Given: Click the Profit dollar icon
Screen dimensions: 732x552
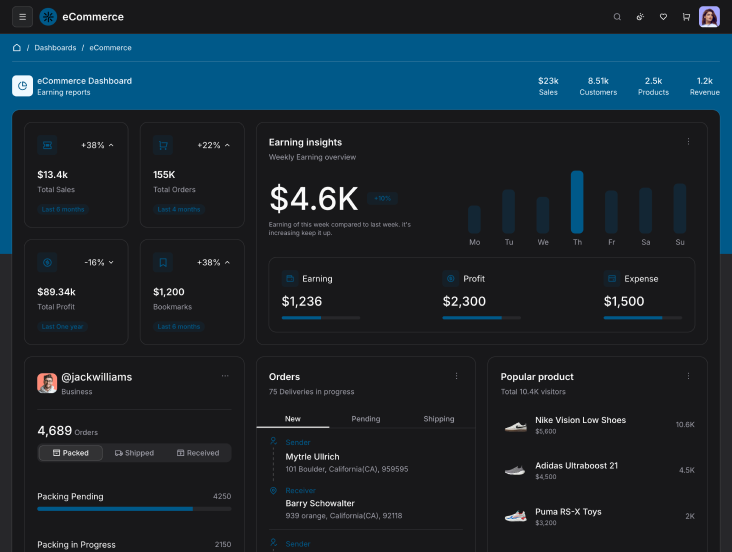Looking at the screenshot, I should 450,279.
